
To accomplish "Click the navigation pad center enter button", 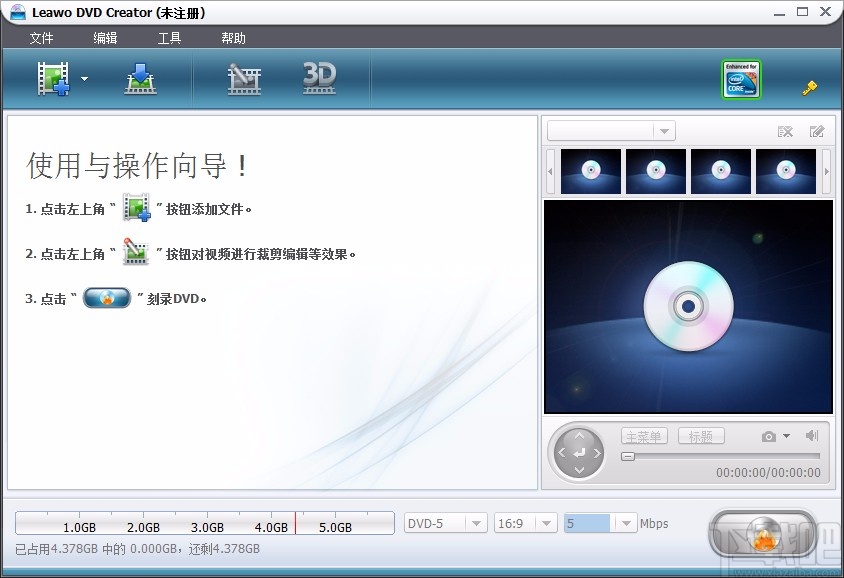I will 579,453.
